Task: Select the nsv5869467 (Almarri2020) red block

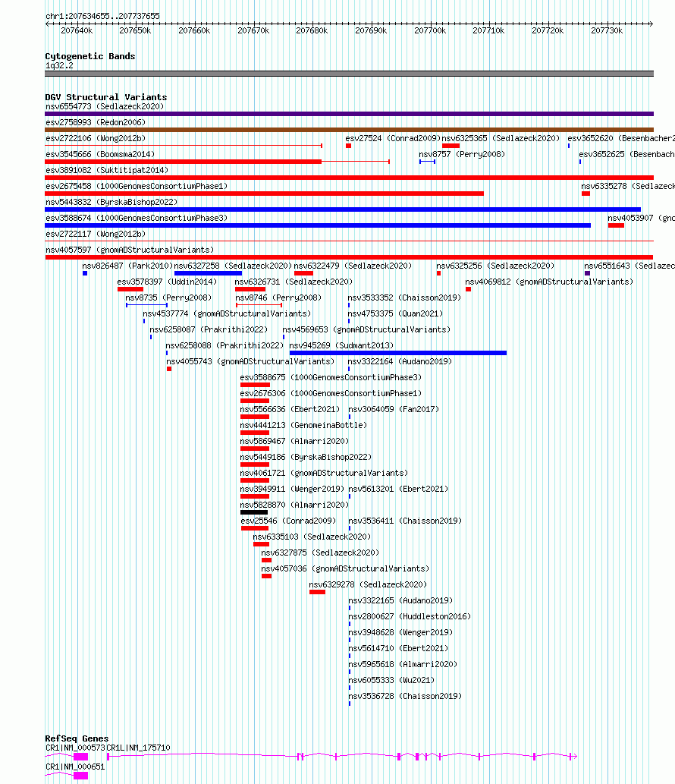Action: coord(255,449)
